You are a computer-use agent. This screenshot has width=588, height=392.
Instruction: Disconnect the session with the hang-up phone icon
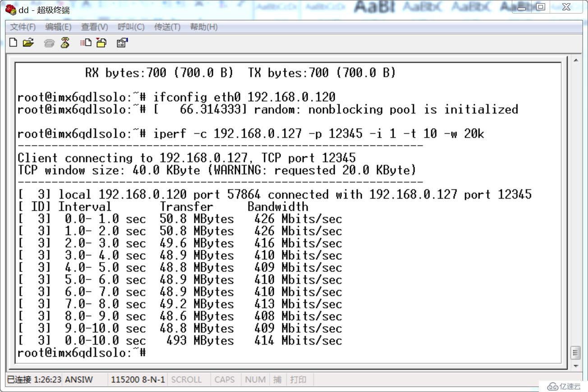pos(65,43)
